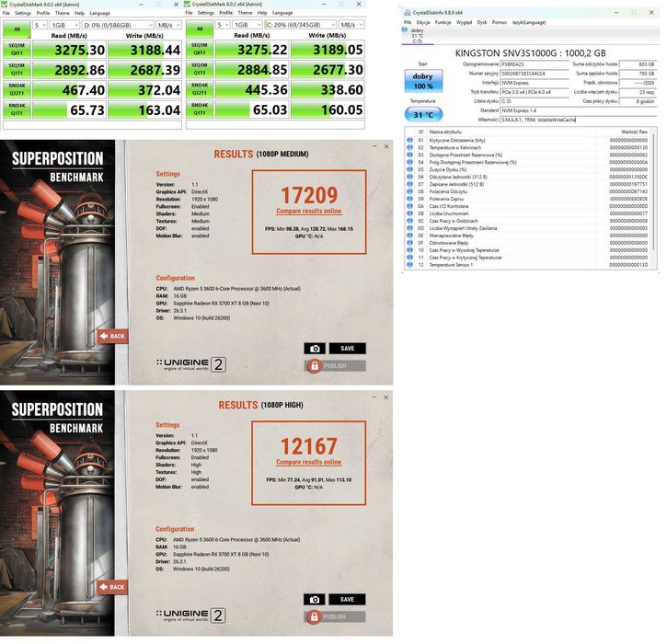The image size is (667, 644).
Task: Open test count dropdown in D: drive CrystalDiskMark
Action: coord(40,25)
